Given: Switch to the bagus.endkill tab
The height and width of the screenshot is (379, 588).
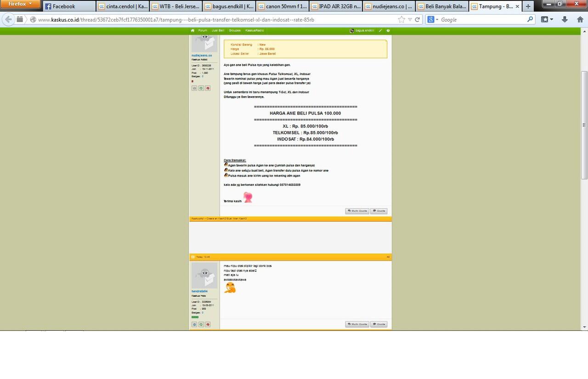Looking at the screenshot, I should (x=229, y=6).
